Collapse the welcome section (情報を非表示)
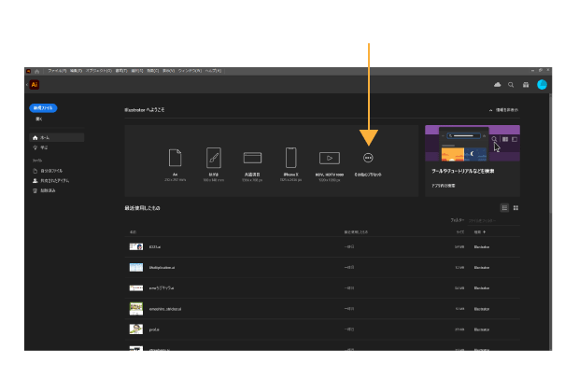 [x=504, y=110]
